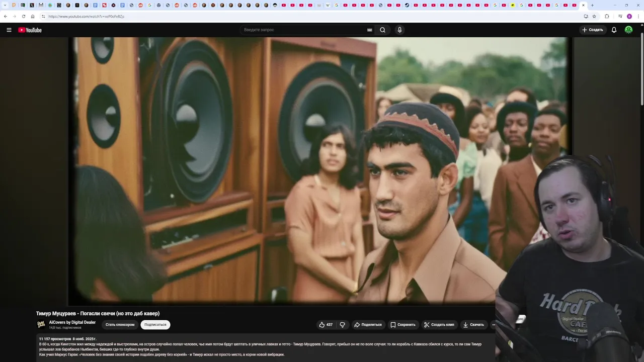
Task: Open YouTube notifications bell
Action: 614,30
